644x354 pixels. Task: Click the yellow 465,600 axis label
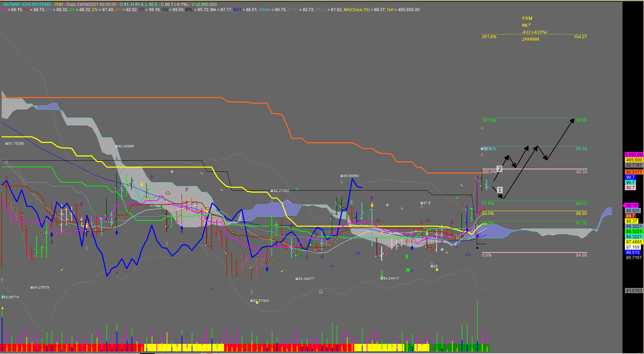(x=634, y=160)
